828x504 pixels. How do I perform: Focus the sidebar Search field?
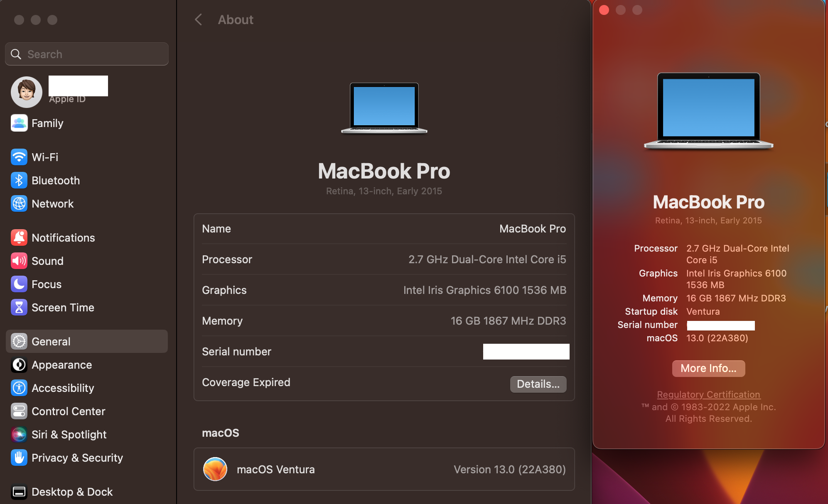coord(87,54)
